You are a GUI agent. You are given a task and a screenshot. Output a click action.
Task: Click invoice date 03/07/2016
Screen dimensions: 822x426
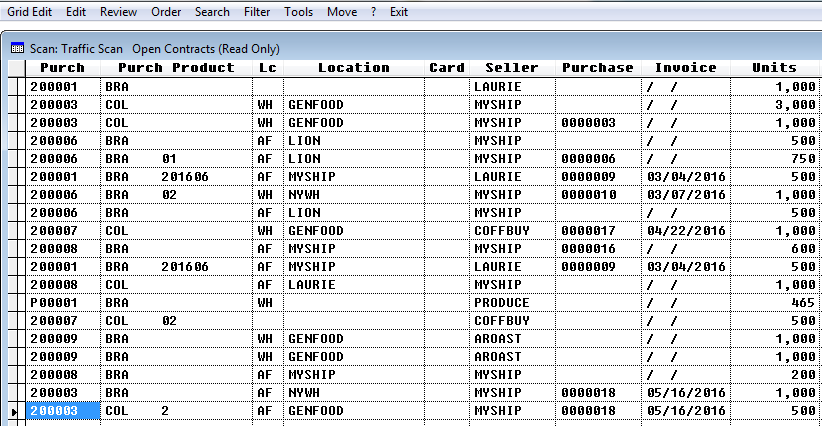click(686, 195)
